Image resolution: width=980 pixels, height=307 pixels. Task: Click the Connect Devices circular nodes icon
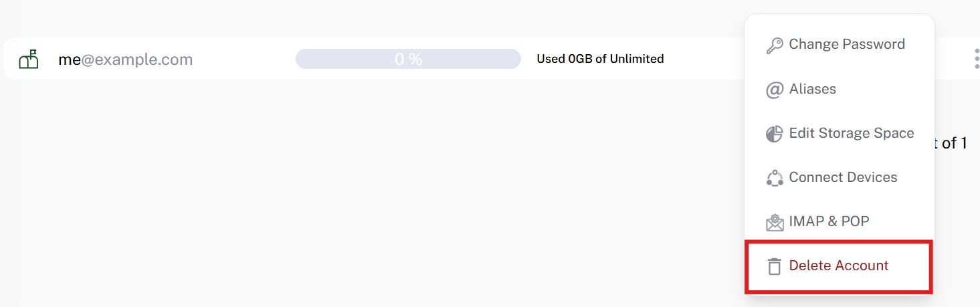click(x=775, y=178)
